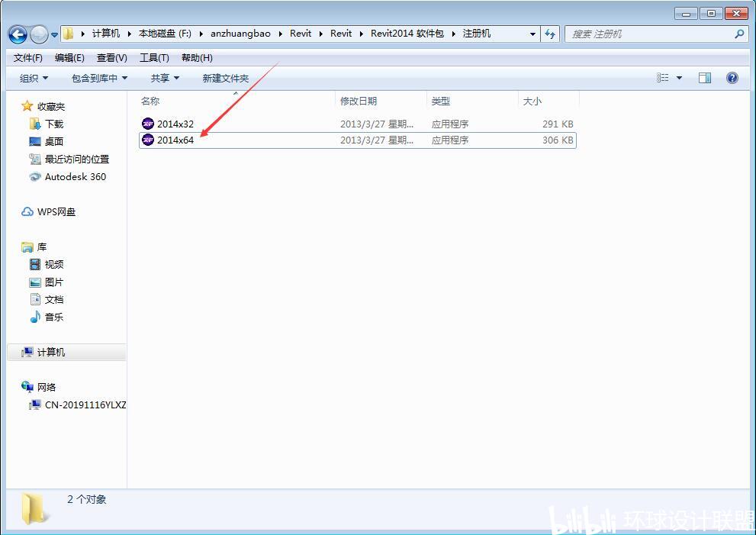Click the 视频 film icon
The height and width of the screenshot is (535, 756).
click(x=35, y=264)
